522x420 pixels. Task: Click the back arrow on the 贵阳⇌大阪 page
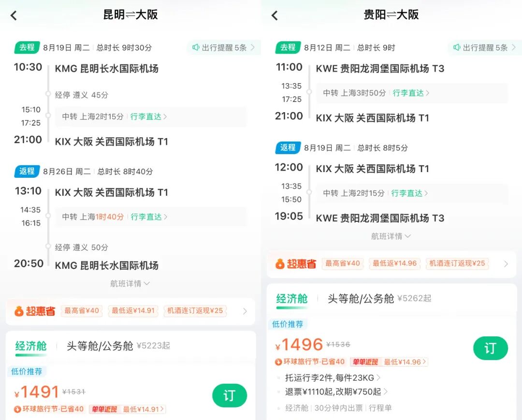[x=274, y=15]
